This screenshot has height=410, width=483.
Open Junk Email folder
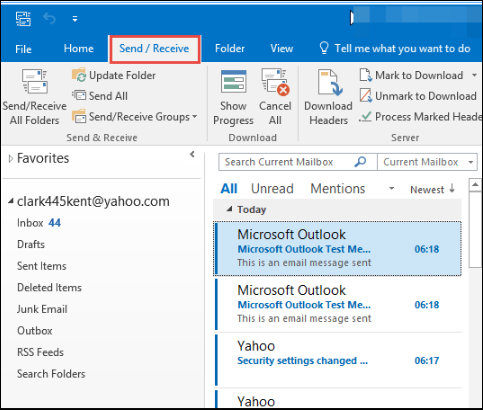(42, 309)
